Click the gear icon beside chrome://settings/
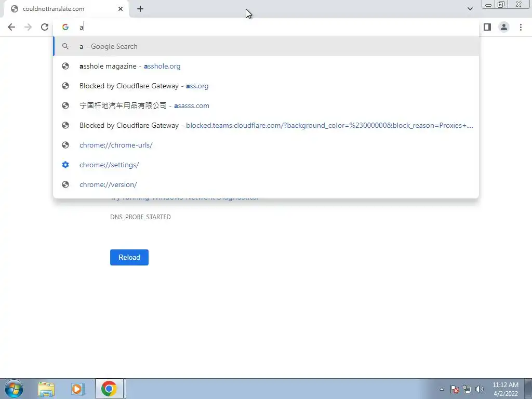Image resolution: width=532 pixels, height=399 pixels. (x=65, y=165)
